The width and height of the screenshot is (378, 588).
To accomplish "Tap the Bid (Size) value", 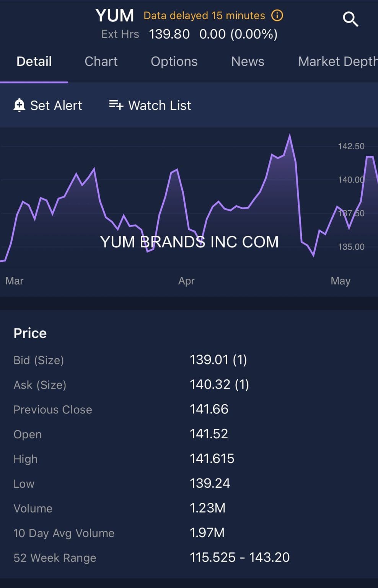I will pyautogui.click(x=219, y=360).
